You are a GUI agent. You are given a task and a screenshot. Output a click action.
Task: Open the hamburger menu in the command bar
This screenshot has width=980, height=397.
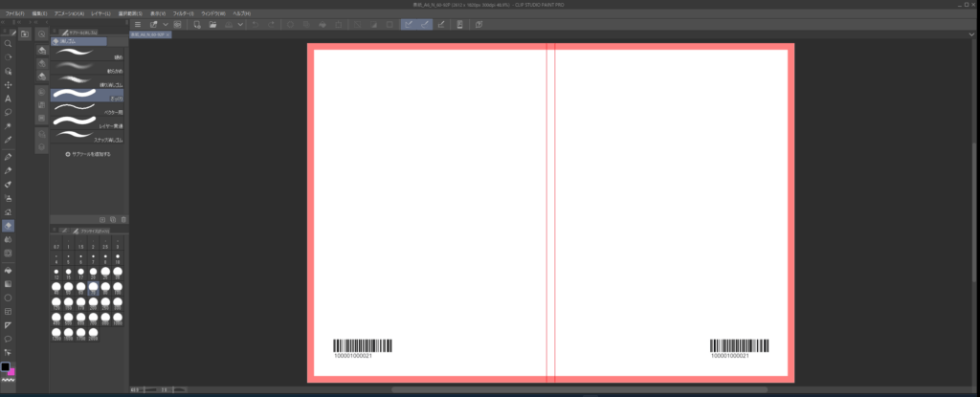pyautogui.click(x=138, y=24)
